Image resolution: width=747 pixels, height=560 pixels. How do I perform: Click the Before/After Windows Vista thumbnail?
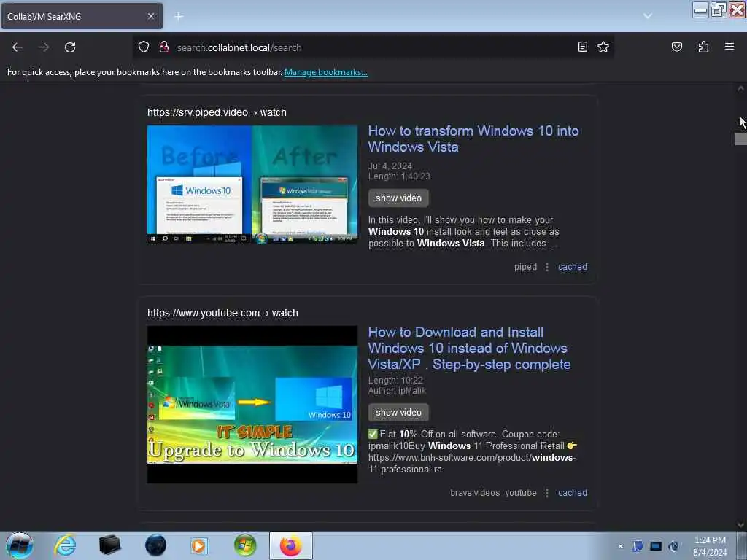[x=252, y=184]
